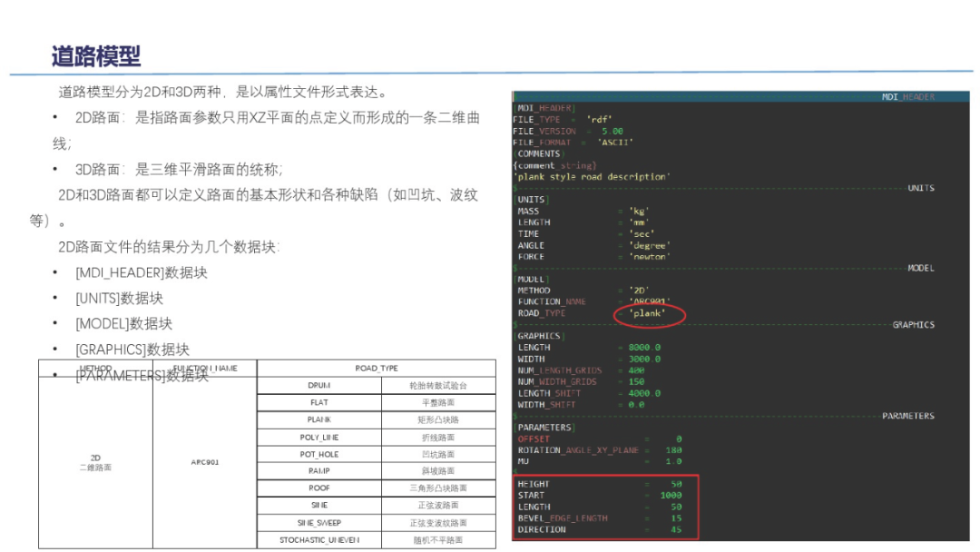Click the ROTATION_ANGLE_XY_PLANE parameter line

[599, 450]
